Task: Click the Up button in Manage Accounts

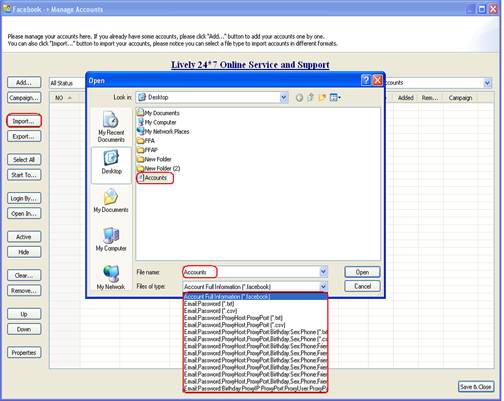Action: 24,314
